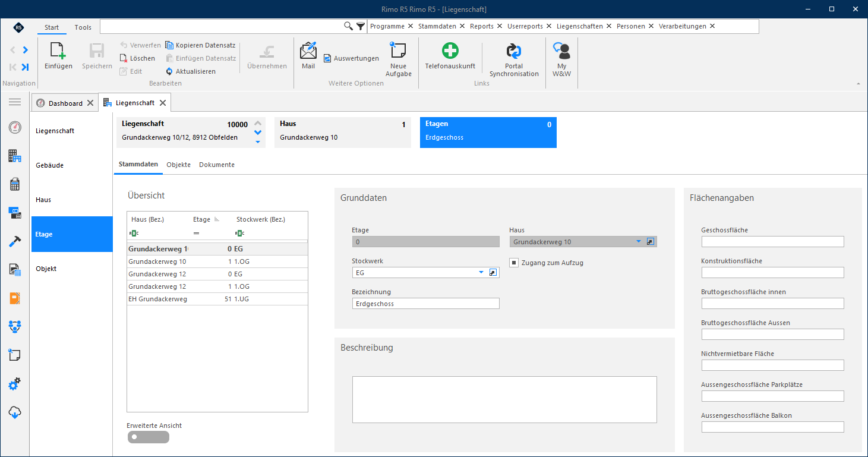Screen dimensions: 868x457
Task: Click the Etagen Erdgeschoss card
Action: (x=488, y=132)
